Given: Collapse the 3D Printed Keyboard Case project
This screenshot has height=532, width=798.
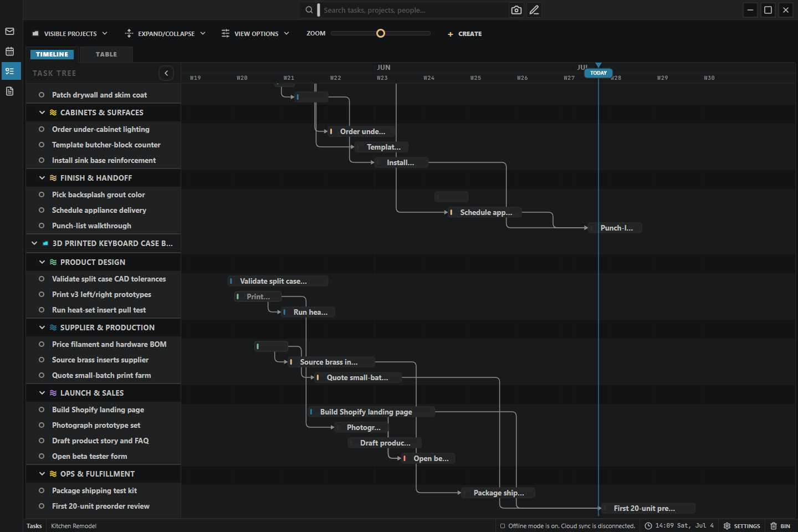Looking at the screenshot, I should [x=34, y=243].
